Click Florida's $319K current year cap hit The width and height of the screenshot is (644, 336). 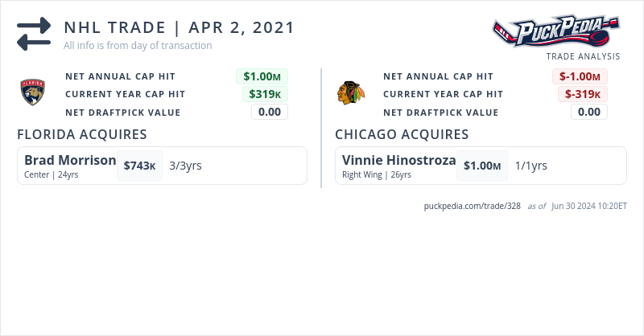tap(266, 94)
